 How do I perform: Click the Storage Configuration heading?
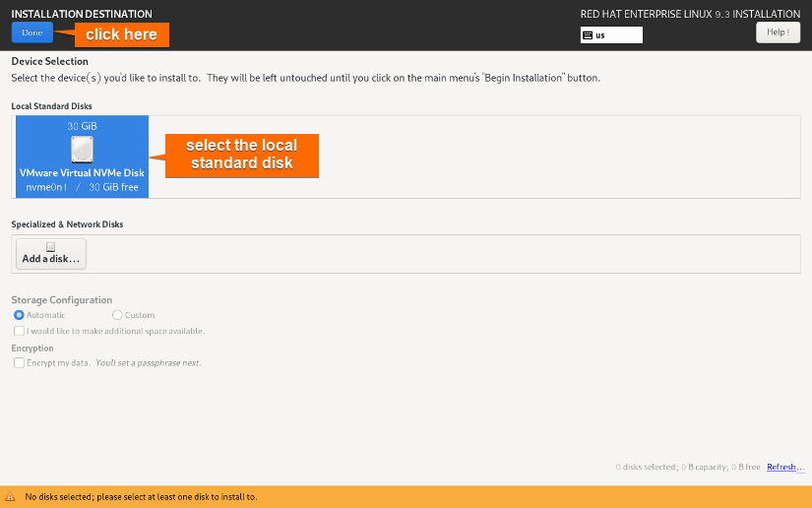click(x=62, y=300)
